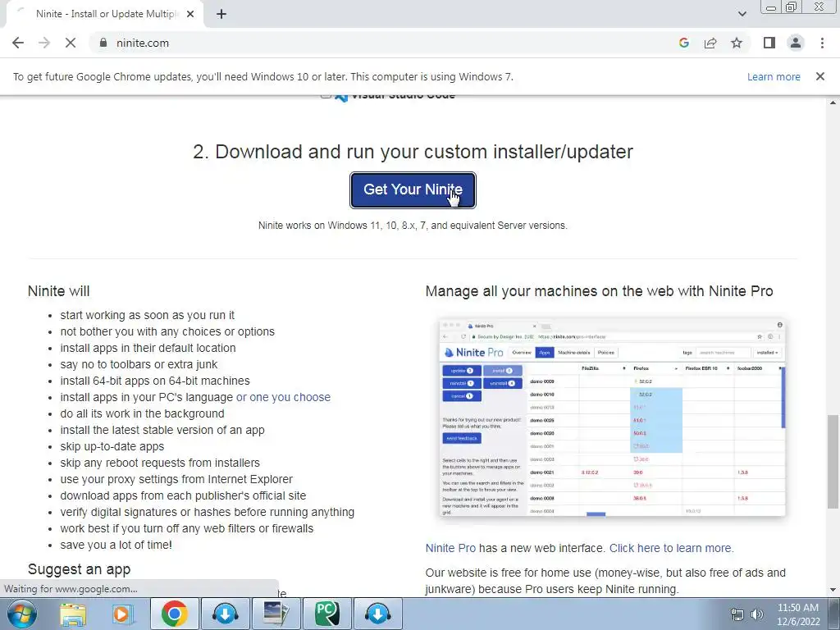
Task: Click the 'Ninite will' heading
Action: click(59, 291)
